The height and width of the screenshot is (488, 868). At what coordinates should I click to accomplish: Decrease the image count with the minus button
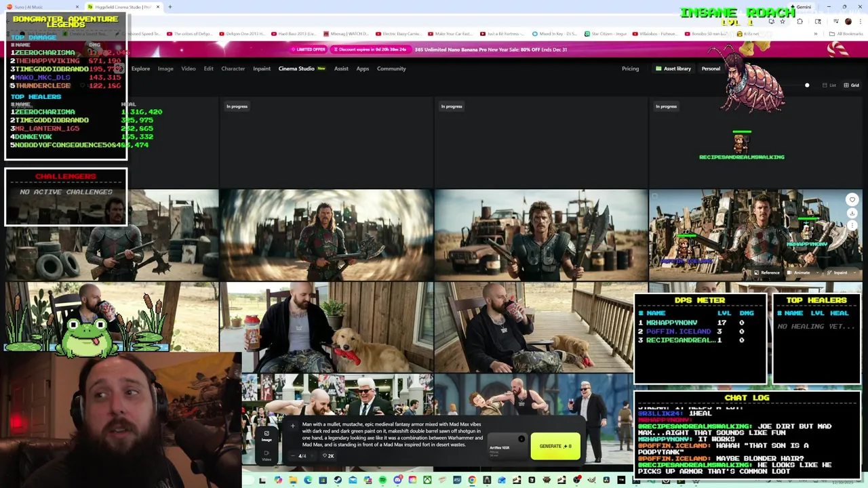[x=293, y=455]
